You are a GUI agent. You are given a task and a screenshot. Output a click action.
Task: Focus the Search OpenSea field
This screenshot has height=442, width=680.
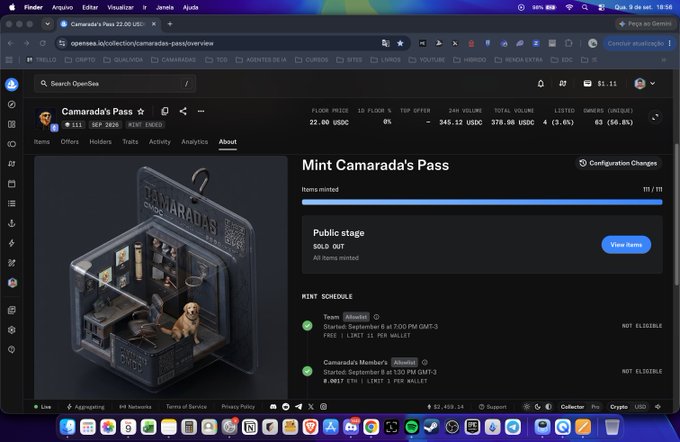pyautogui.click(x=115, y=84)
